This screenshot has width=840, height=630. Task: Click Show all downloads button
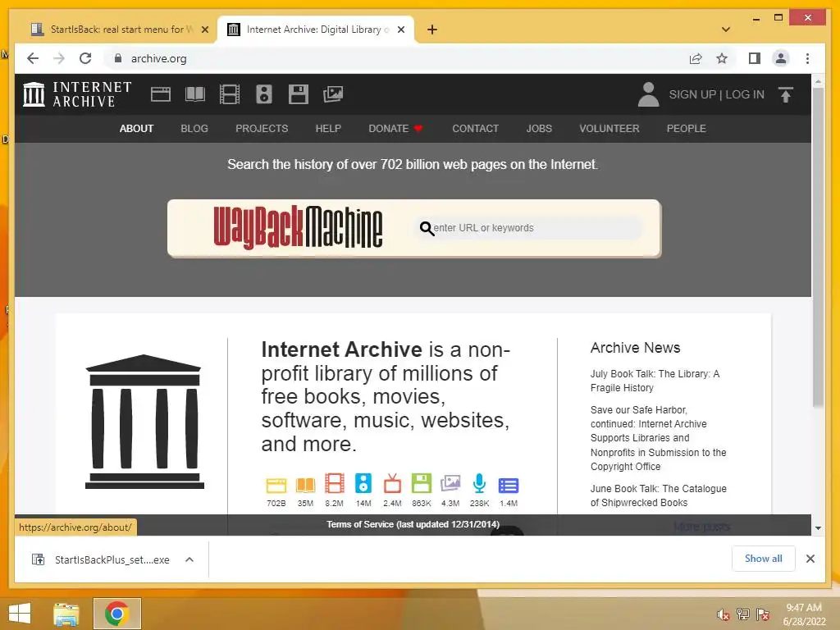tap(764, 559)
